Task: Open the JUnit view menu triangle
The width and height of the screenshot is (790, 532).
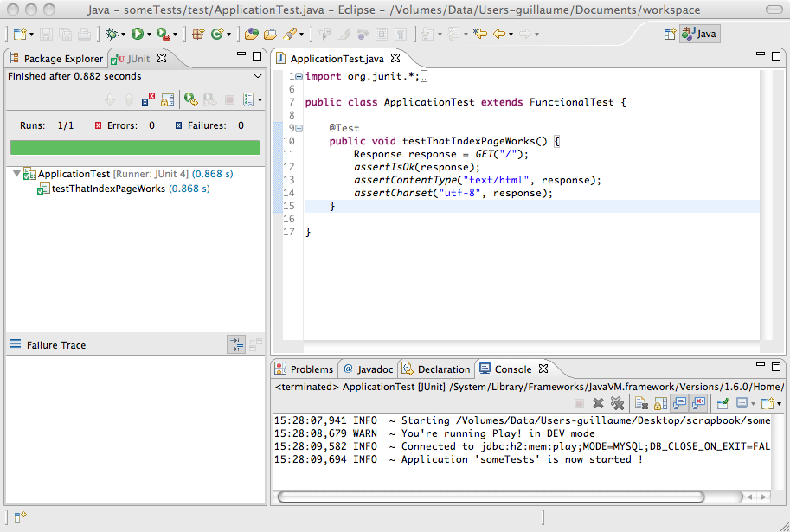Action: tap(257, 76)
